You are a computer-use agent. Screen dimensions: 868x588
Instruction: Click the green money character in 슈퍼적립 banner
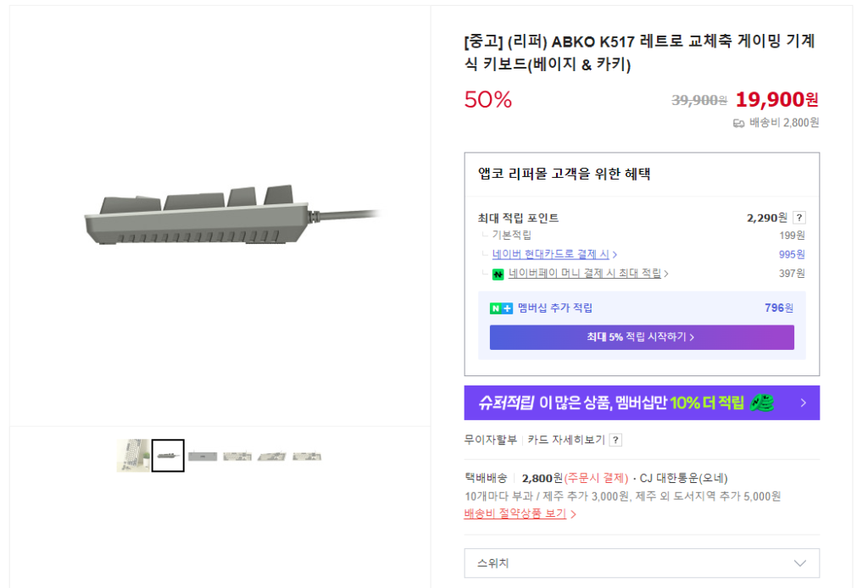tap(761, 402)
